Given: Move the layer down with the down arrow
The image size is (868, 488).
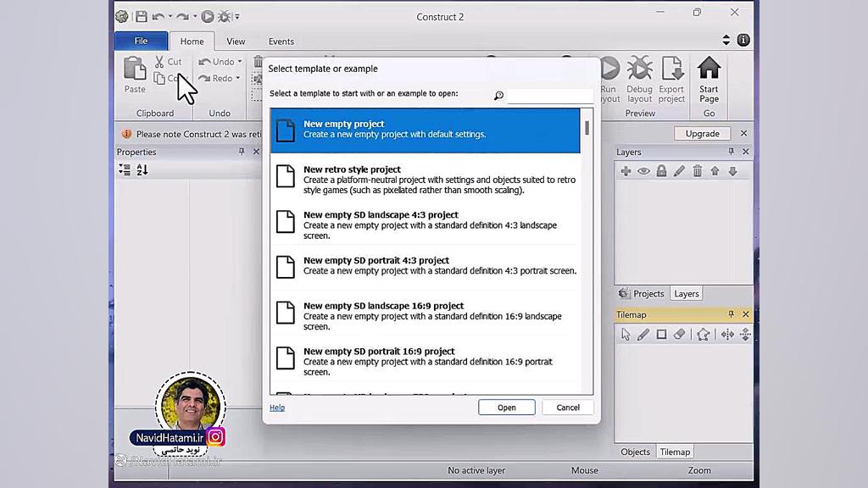Looking at the screenshot, I should (x=733, y=171).
